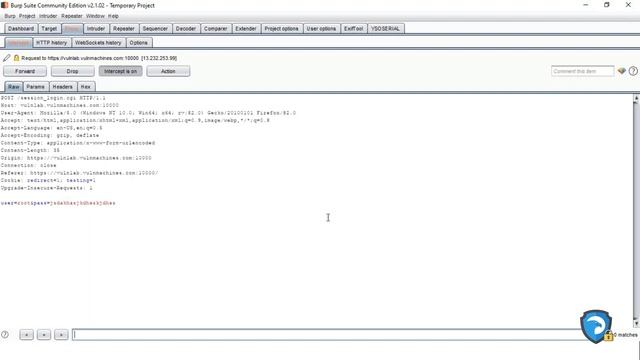This screenshot has width=640, height=360.
Task: Open the Project menu
Action: [x=27, y=16]
